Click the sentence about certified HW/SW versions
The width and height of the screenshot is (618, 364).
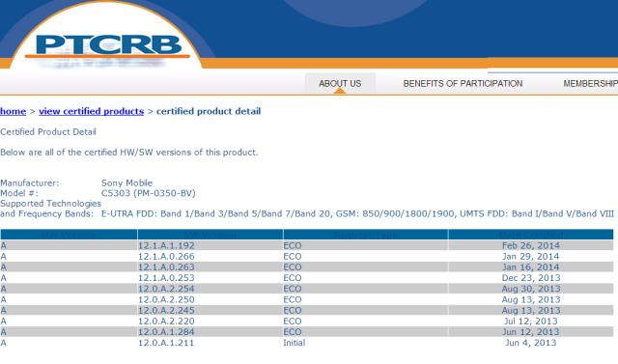(x=128, y=152)
